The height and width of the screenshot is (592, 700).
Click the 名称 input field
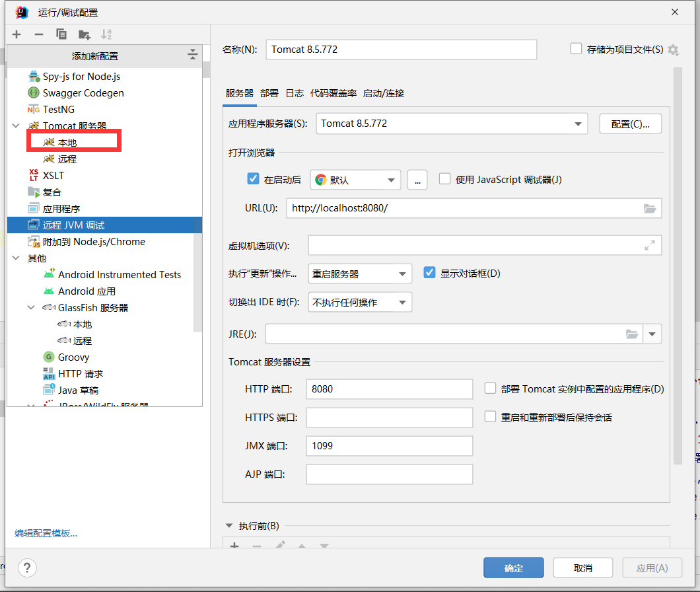click(402, 50)
